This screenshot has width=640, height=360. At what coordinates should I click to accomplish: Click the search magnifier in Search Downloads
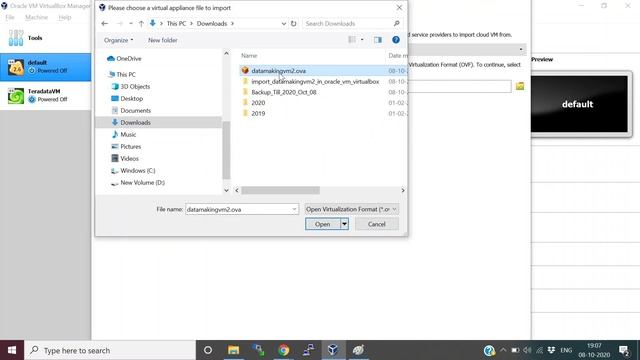pyautogui.click(x=396, y=24)
